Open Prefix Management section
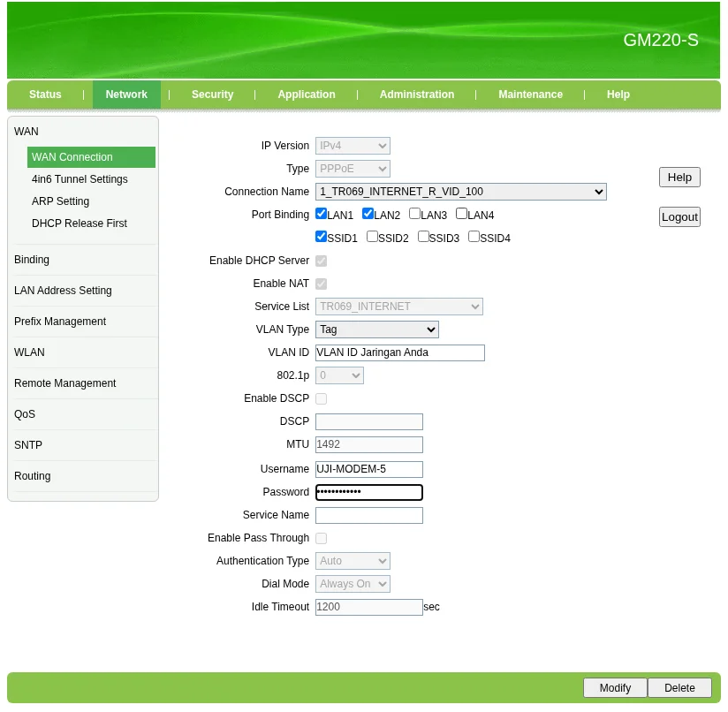The width and height of the screenshot is (728, 712). tap(60, 322)
